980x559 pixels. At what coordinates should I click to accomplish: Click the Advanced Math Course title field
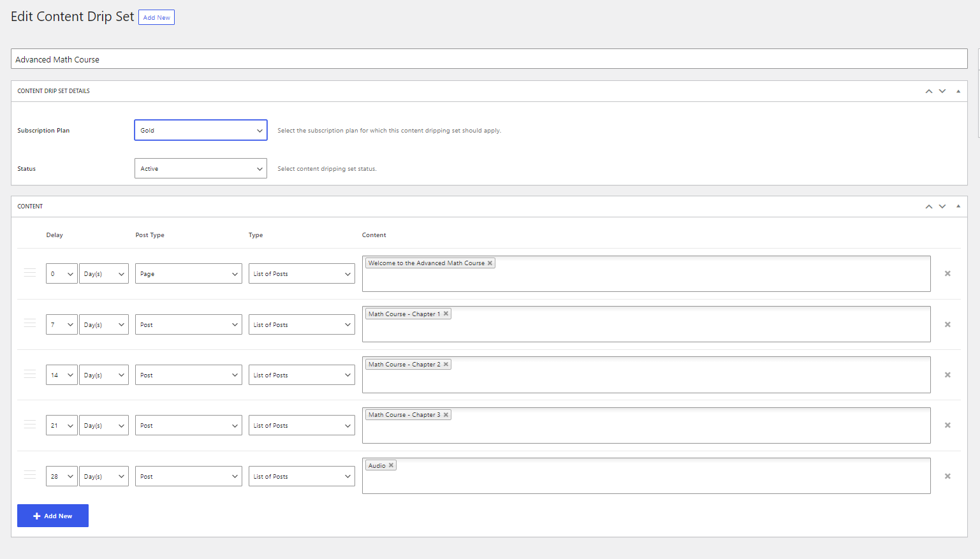click(x=489, y=59)
